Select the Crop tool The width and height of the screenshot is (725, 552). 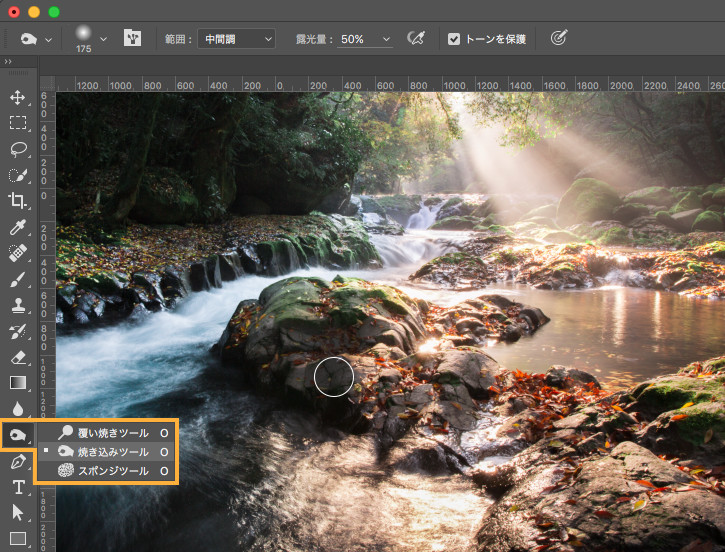(18, 201)
